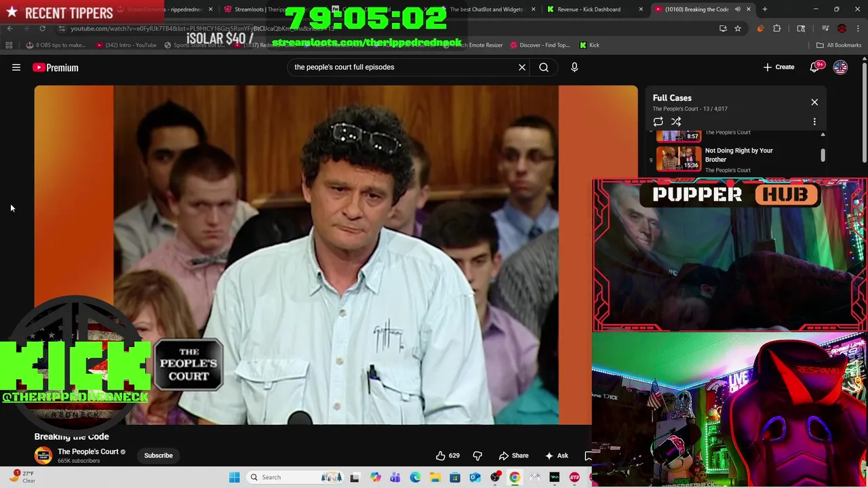Launch Copilot from the taskbar
This screenshot has width=868, height=488.
point(375,477)
